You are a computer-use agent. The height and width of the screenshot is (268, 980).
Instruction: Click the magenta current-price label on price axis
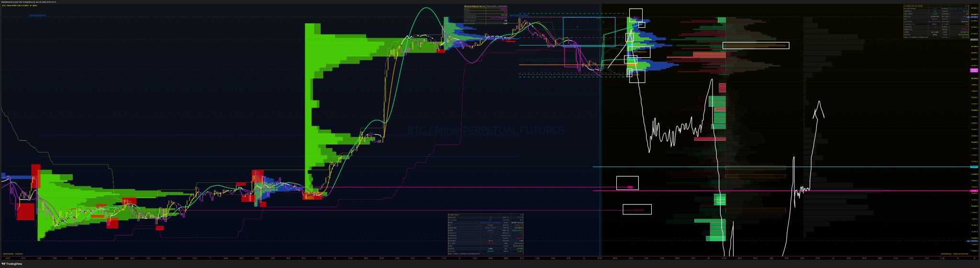point(973,70)
